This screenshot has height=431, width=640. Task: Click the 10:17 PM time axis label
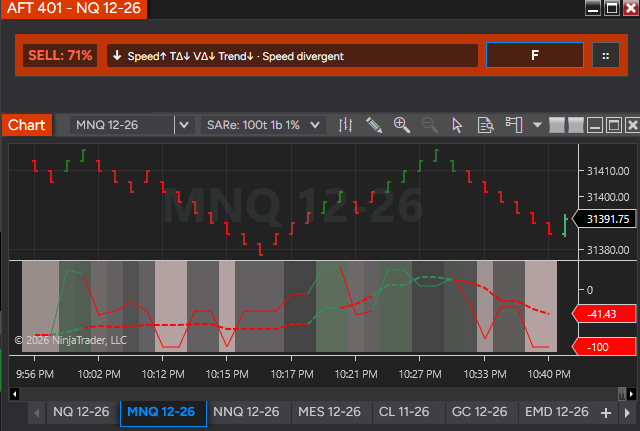[x=292, y=374]
